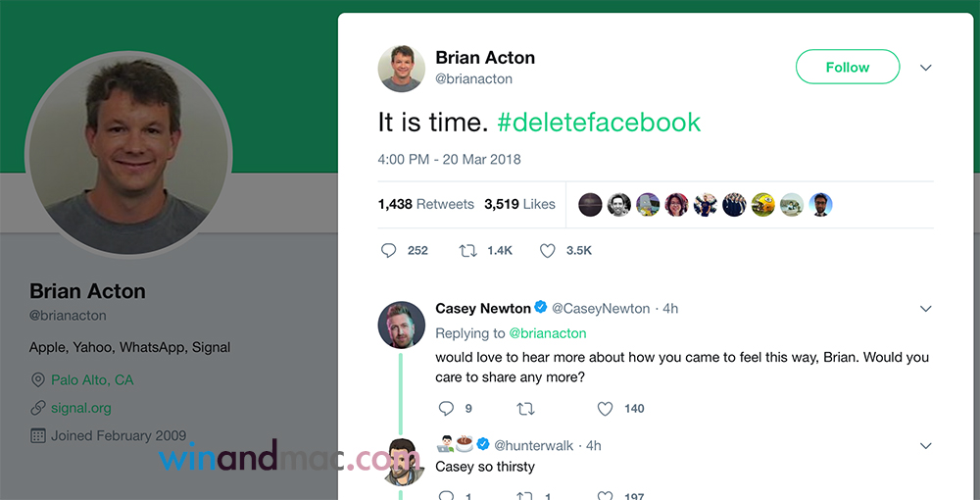View the 1,438 Retweets list
Viewport: 980px width, 500px height.
(x=425, y=205)
